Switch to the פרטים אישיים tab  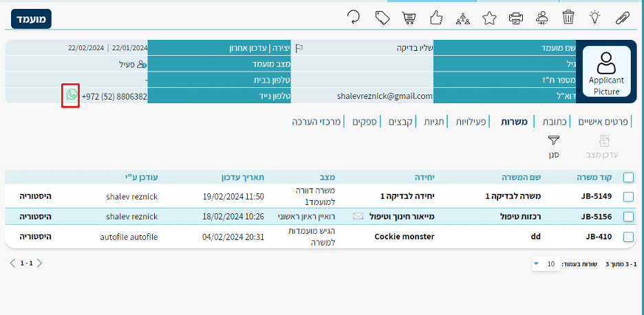coord(604,122)
